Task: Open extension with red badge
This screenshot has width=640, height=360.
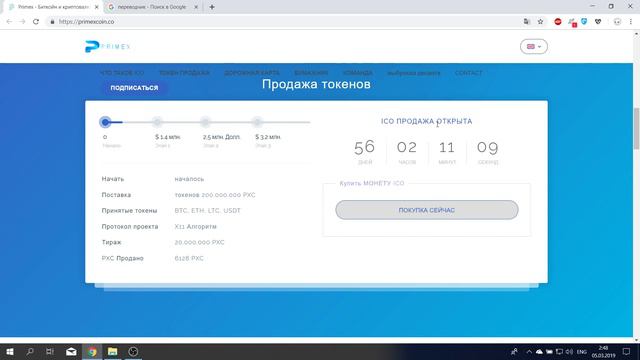Action: click(572, 22)
